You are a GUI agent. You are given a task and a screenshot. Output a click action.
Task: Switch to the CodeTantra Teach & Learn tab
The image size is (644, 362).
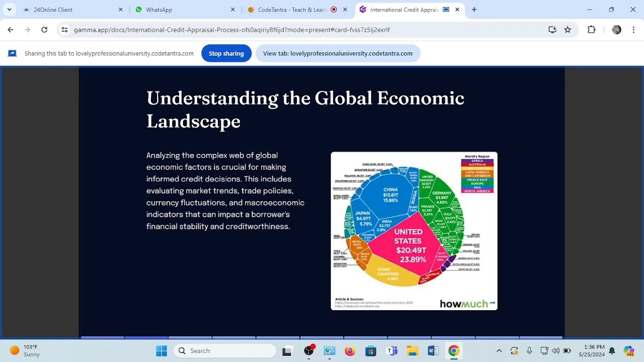(297, 10)
